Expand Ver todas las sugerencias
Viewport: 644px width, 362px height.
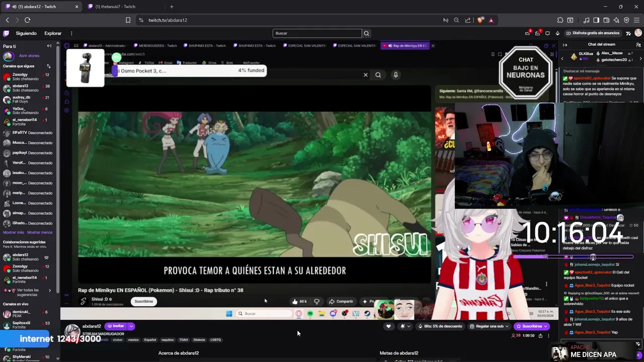(29, 292)
